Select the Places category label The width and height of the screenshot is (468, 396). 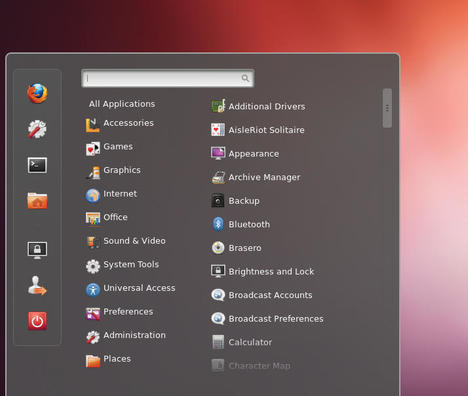(x=117, y=359)
